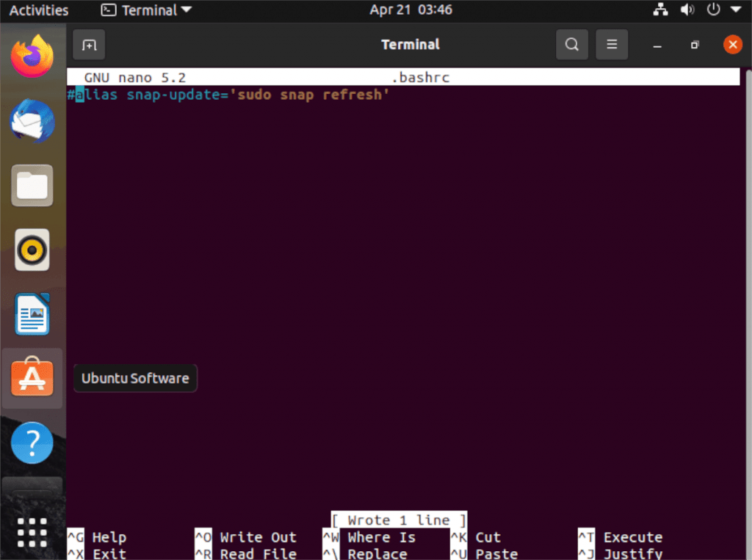Open LibreOffice from the dock
This screenshot has height=560, width=752.
tap(32, 314)
